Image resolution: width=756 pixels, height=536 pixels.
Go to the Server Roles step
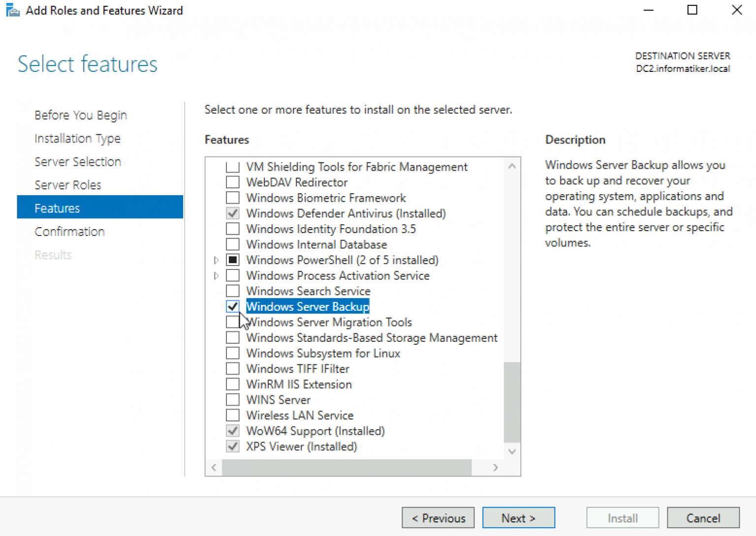[x=67, y=184]
